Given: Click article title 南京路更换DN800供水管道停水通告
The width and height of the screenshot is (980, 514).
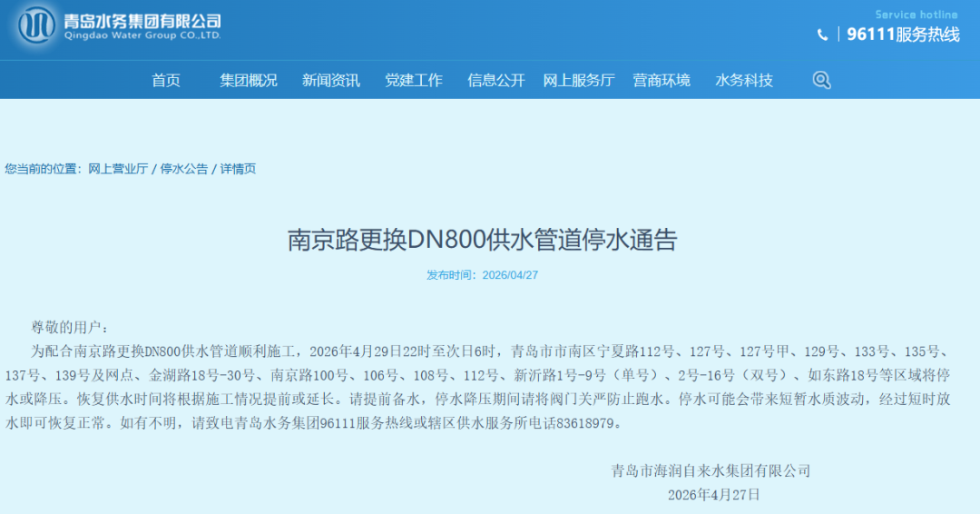Looking at the screenshot, I should (482, 240).
